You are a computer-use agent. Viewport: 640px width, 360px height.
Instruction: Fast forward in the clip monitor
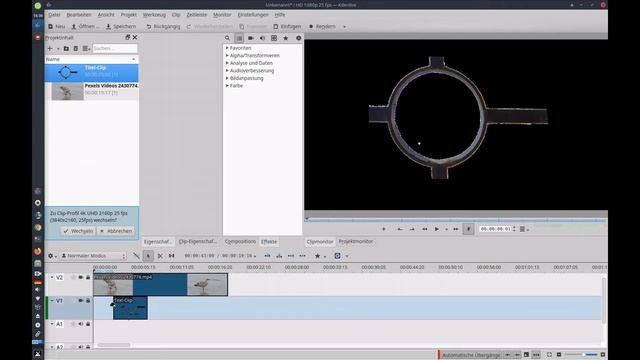[x=456, y=229]
